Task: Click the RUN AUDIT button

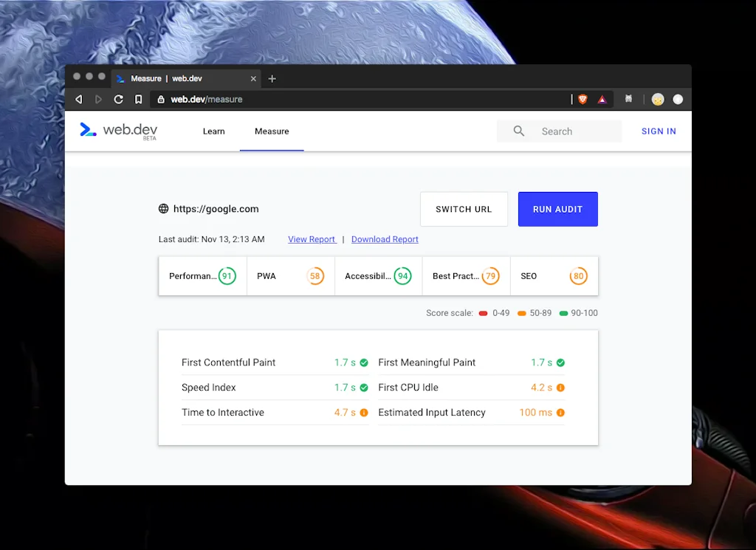Action: tap(557, 209)
